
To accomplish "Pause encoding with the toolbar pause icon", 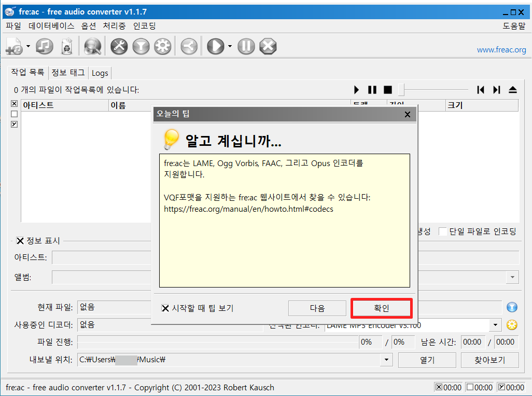I will click(246, 46).
